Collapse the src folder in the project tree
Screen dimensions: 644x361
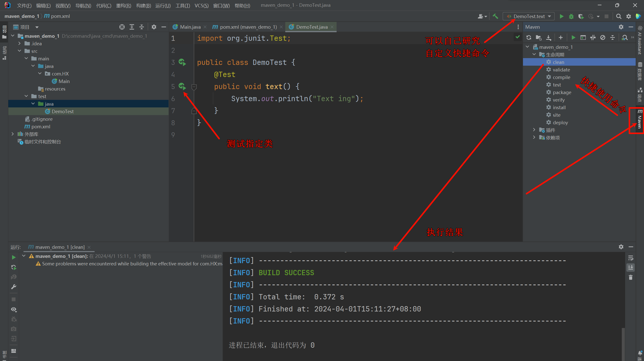(20, 51)
